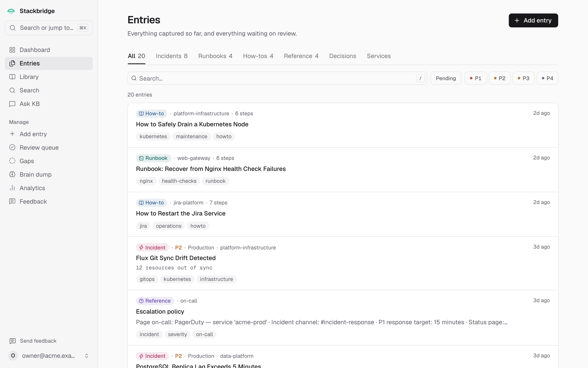Image resolution: width=588 pixels, height=368 pixels.
Task: Open the Services tab
Action: click(x=379, y=56)
